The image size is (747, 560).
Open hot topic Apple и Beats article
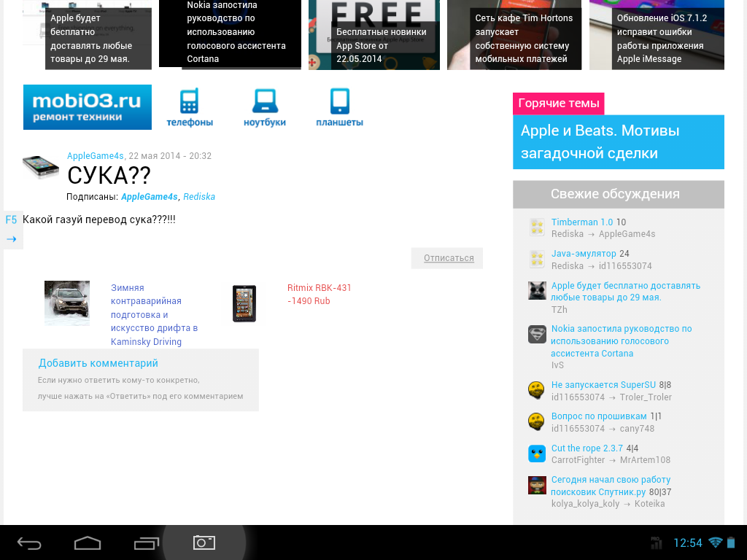coord(619,142)
